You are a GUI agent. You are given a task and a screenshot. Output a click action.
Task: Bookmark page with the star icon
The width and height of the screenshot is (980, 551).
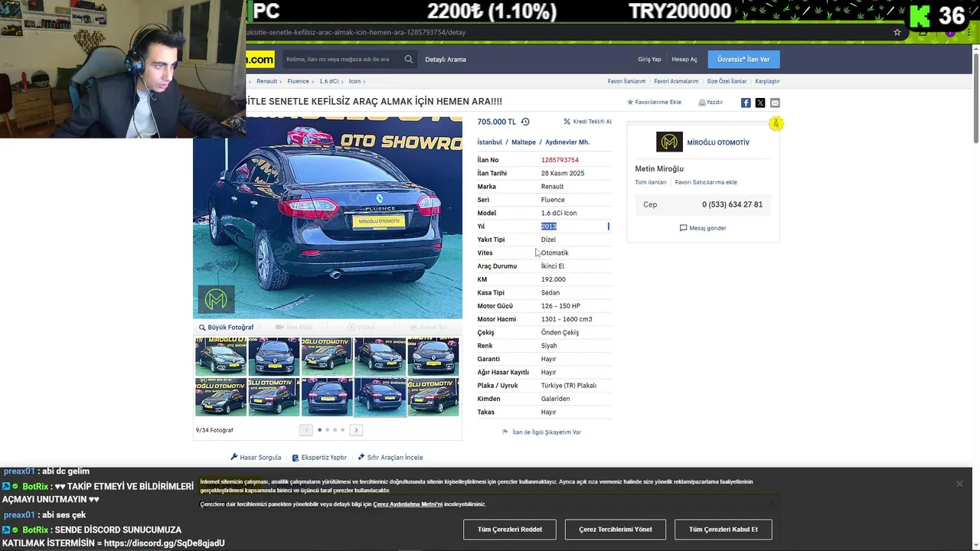[897, 32]
